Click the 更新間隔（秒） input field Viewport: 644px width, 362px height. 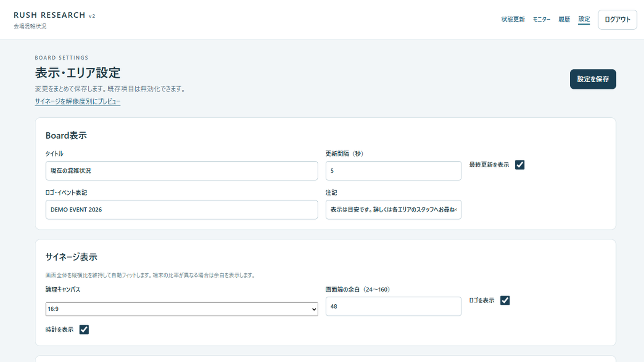tap(393, 171)
